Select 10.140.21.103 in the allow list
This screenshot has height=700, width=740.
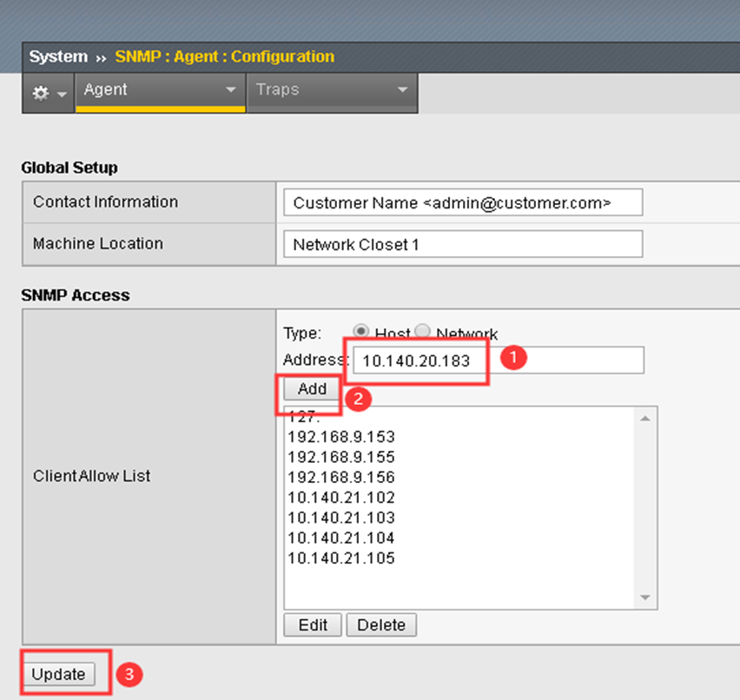point(341,518)
